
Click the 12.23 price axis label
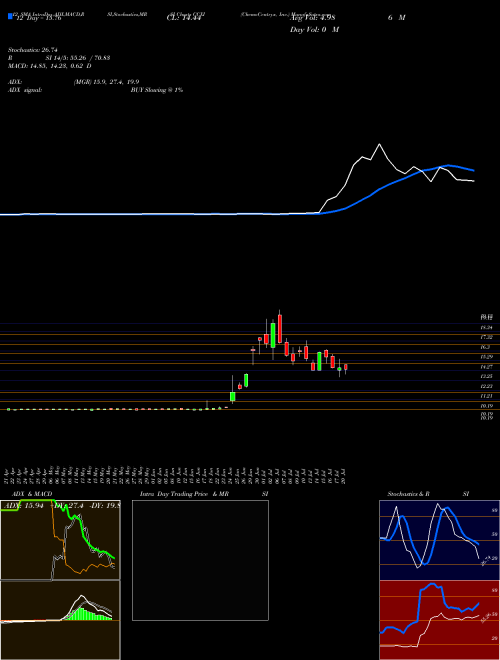(x=487, y=386)
